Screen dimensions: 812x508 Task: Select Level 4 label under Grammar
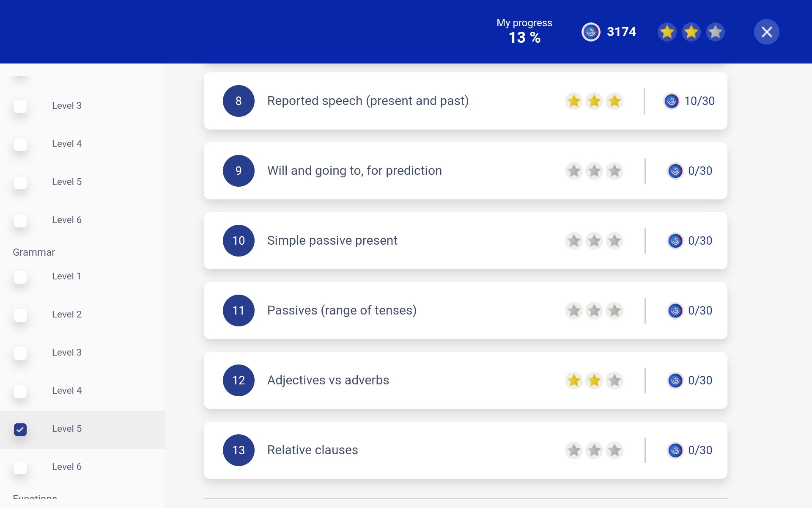66,390
